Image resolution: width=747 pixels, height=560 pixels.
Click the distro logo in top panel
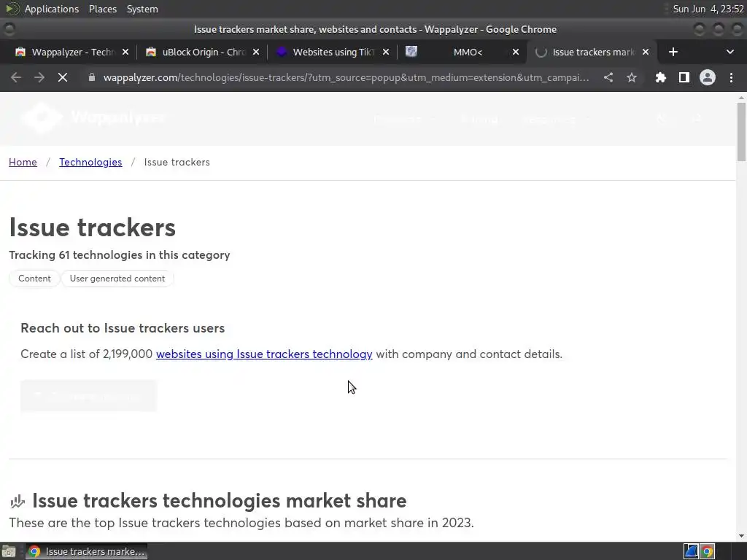coord(12,9)
